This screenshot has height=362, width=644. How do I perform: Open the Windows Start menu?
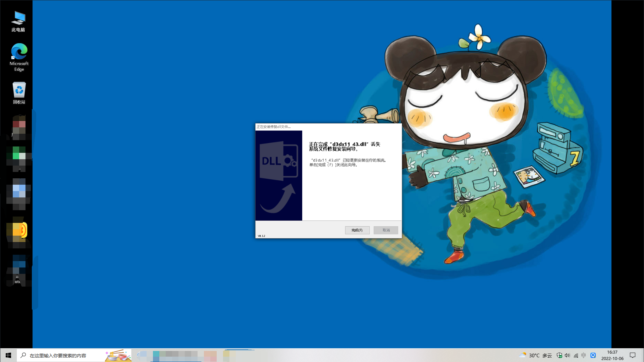click(8, 355)
